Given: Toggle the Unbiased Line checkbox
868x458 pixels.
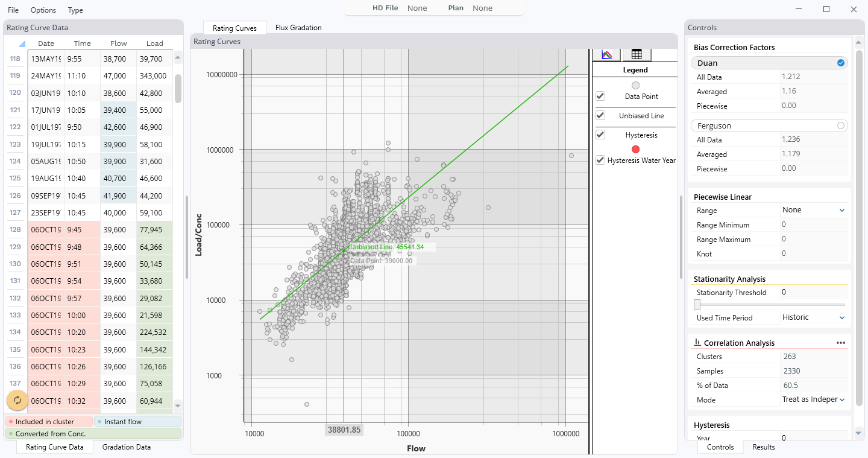Looking at the screenshot, I should (x=600, y=115).
